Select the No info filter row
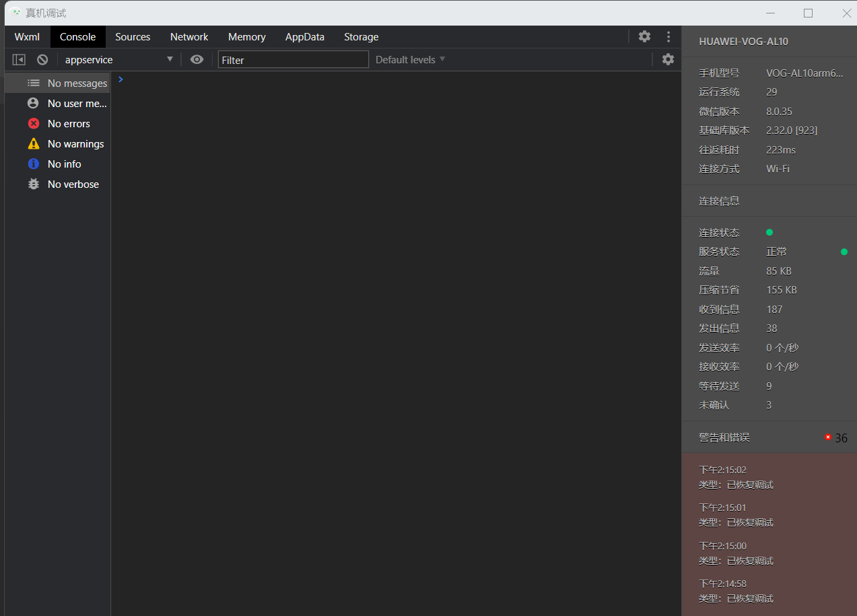 click(x=57, y=164)
